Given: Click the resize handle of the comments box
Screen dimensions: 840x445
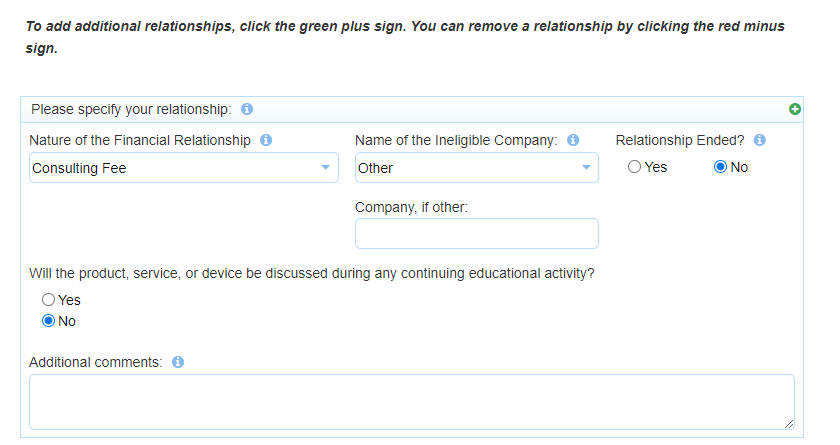Looking at the screenshot, I should 789,424.
